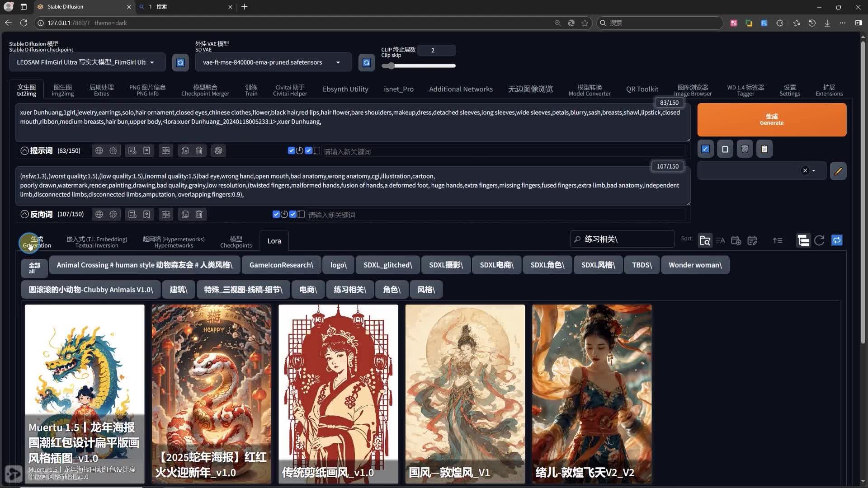Open the history icon in the 反向词 toolbar
The image size is (868, 488).
(x=132, y=214)
